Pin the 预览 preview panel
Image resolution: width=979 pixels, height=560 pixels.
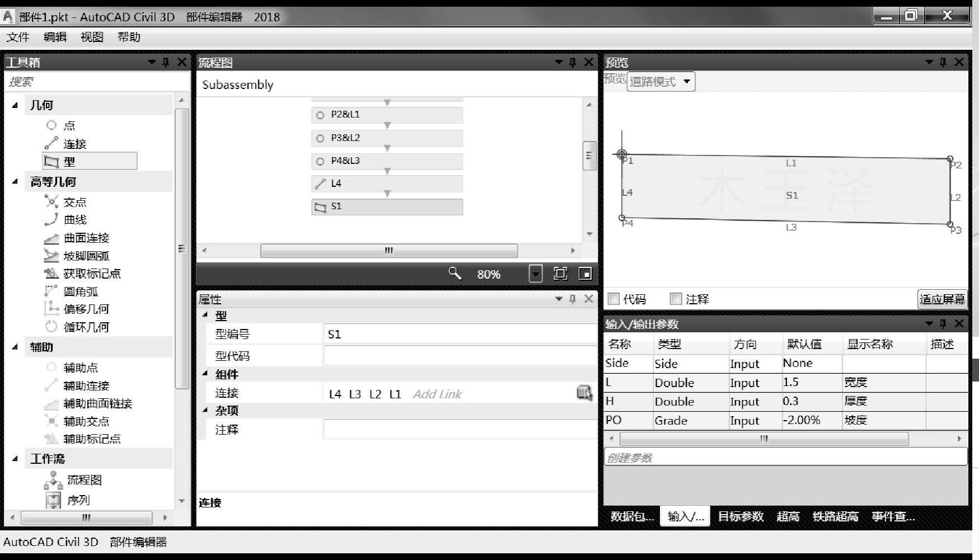click(x=943, y=62)
